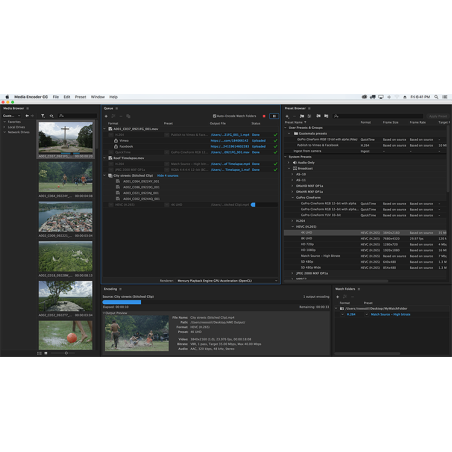The image size is (452, 452).
Task: Enable Auto-Encode Watch Folders
Action: [215, 116]
